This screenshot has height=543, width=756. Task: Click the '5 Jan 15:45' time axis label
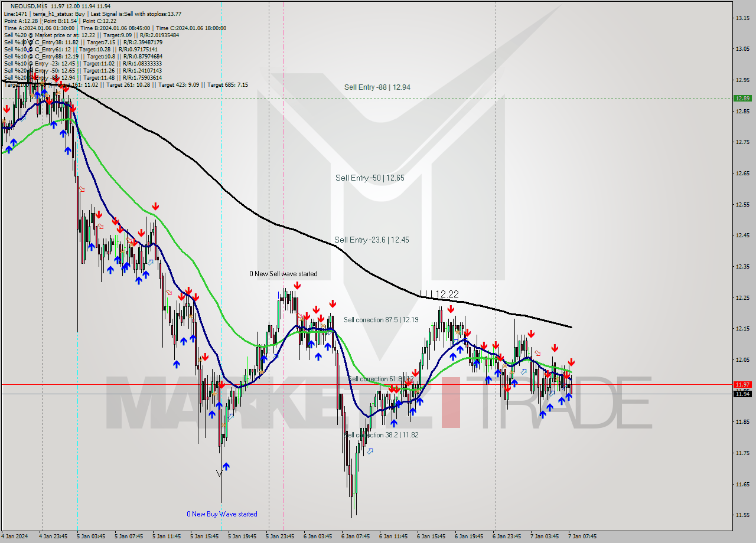(x=204, y=537)
